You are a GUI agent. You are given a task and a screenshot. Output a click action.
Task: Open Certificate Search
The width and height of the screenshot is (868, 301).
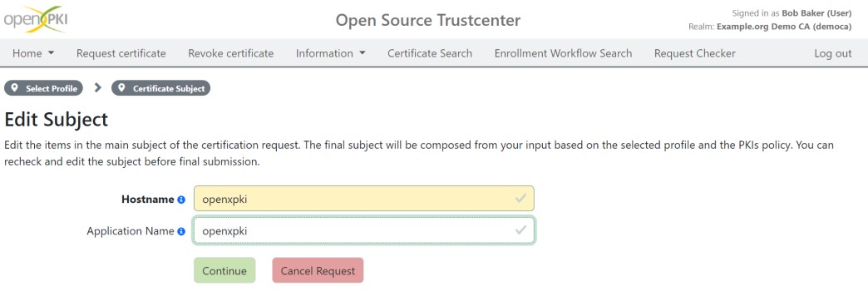click(x=430, y=54)
